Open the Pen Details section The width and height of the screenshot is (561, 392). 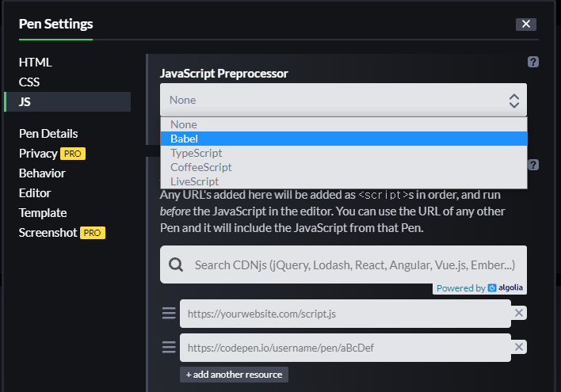tap(48, 133)
